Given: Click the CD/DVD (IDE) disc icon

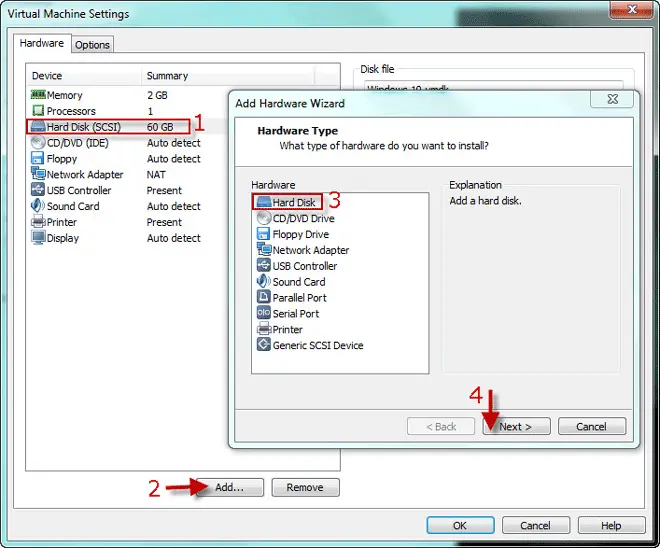Looking at the screenshot, I should pyautogui.click(x=38, y=142).
